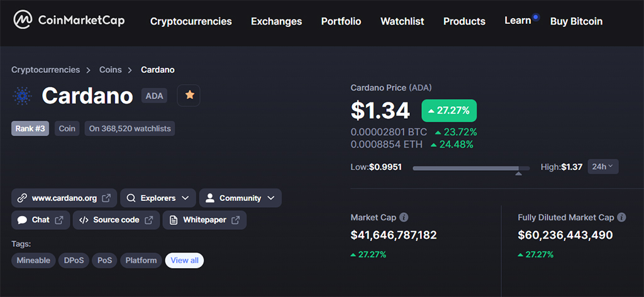644x297 pixels.
Task: Click the link icon beside www.cardano.org
Action: click(22, 198)
